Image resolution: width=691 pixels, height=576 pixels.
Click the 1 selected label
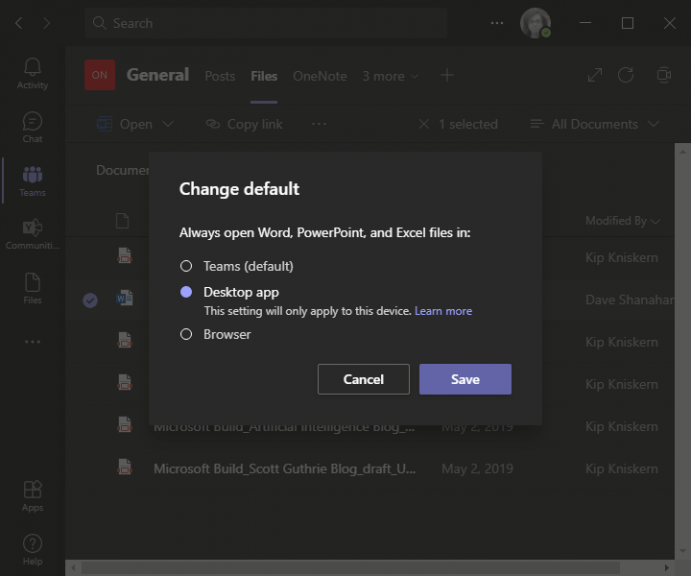(x=468, y=124)
